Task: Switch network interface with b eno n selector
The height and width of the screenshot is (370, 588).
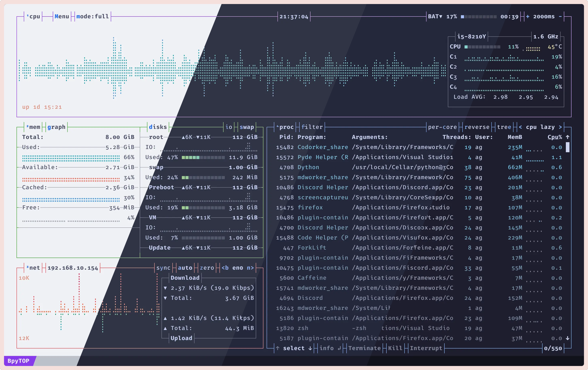Action: pyautogui.click(x=238, y=268)
